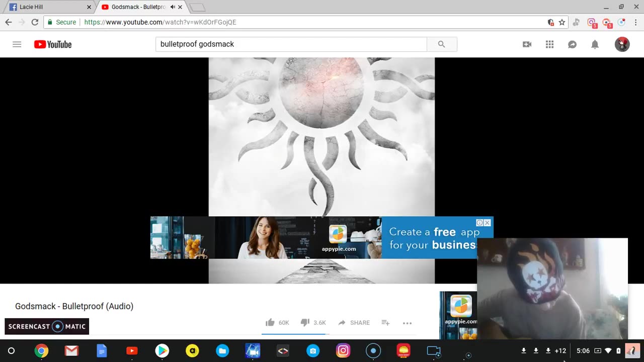The width and height of the screenshot is (644, 362).
Task: Click the browser address bar URL
Action: pyautogui.click(x=160, y=22)
